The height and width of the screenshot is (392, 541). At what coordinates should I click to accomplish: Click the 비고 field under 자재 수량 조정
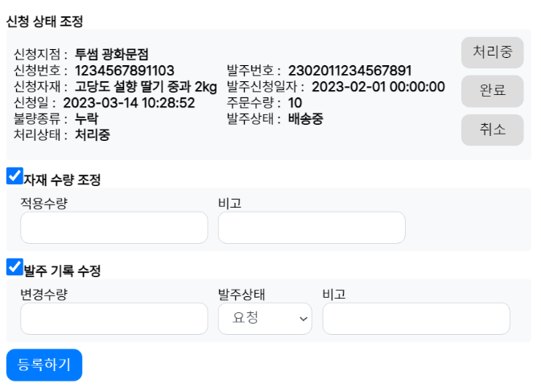click(312, 228)
